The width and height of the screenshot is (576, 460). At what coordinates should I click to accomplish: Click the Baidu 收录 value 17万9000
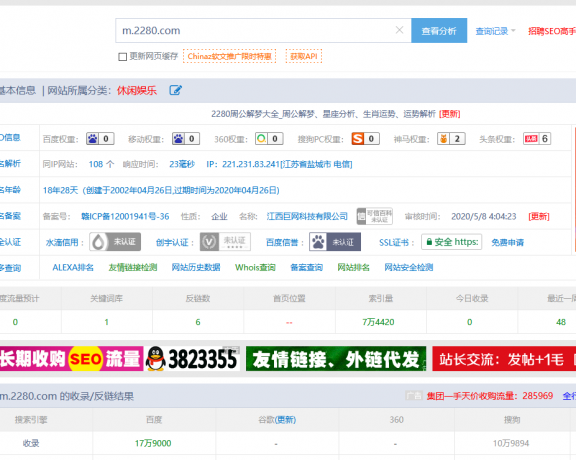[153, 443]
